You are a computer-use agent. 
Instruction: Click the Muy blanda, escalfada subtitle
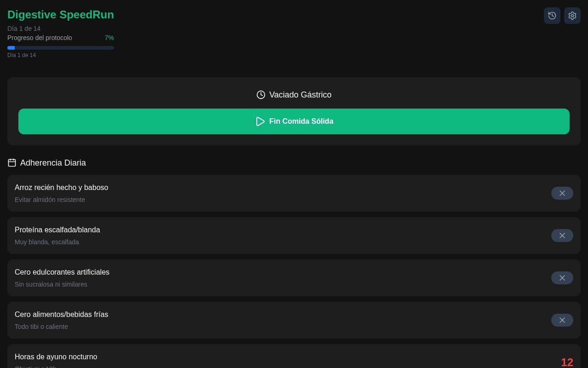(x=47, y=242)
